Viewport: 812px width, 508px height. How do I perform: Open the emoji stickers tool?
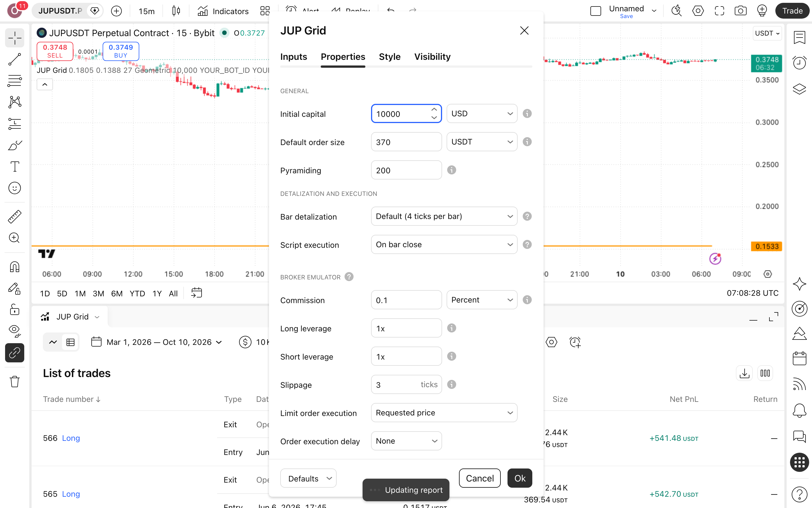[14, 188]
